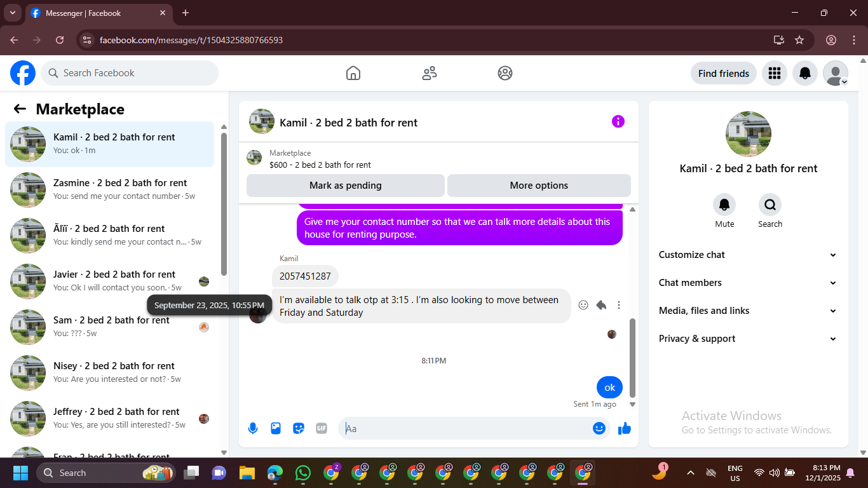The width and height of the screenshot is (868, 488).
Task: Click More options button
Action: (539, 186)
